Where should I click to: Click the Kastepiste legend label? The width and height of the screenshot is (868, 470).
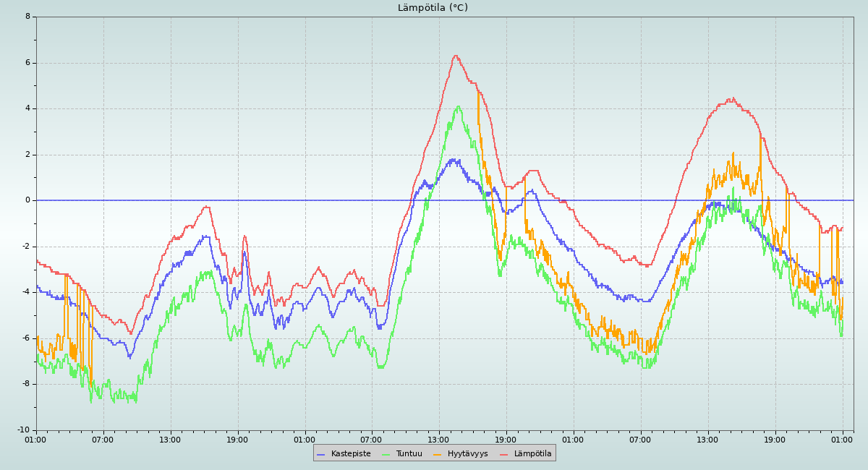pos(351,453)
